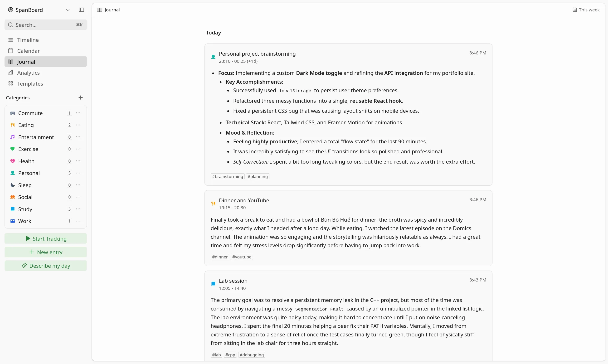
Task: Select the Sleep category
Action: (25, 185)
